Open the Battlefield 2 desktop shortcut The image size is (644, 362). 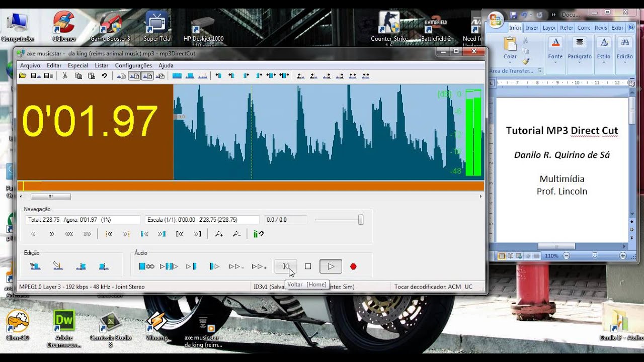436,28
